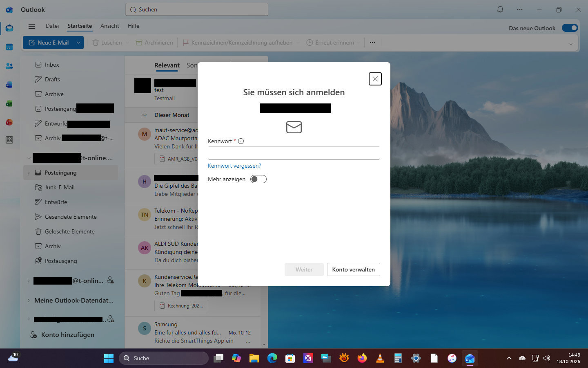Open the Neue E-Mail dropdown arrow
Image resolution: width=588 pixels, height=368 pixels.
click(78, 43)
